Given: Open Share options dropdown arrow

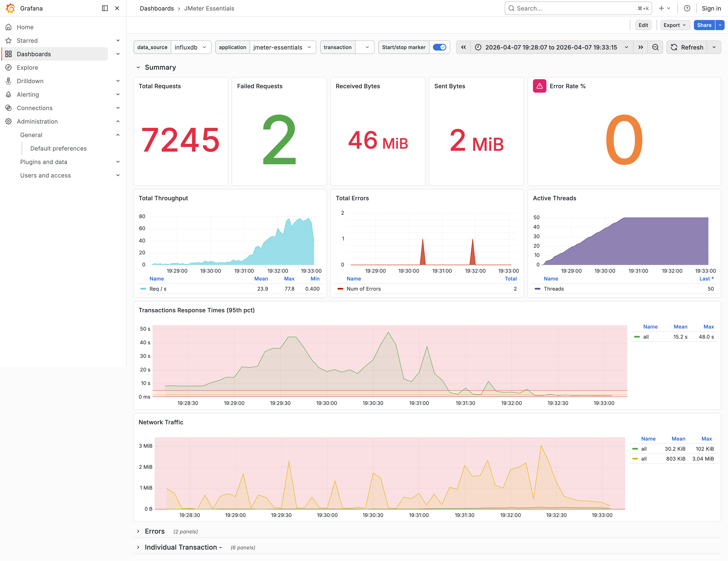Looking at the screenshot, I should [x=720, y=25].
